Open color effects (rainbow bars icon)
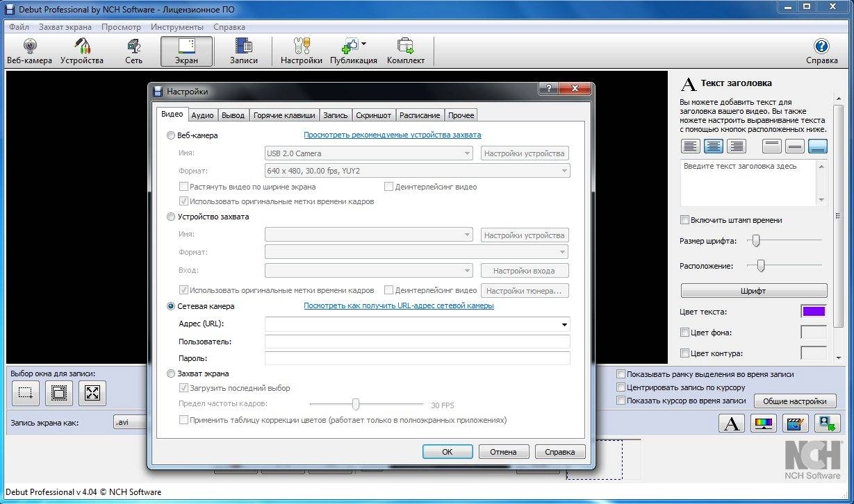This screenshot has width=854, height=504. pos(764,423)
